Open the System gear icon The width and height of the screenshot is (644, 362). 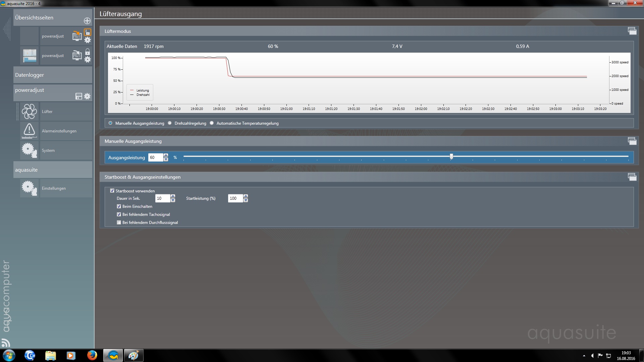[29, 150]
